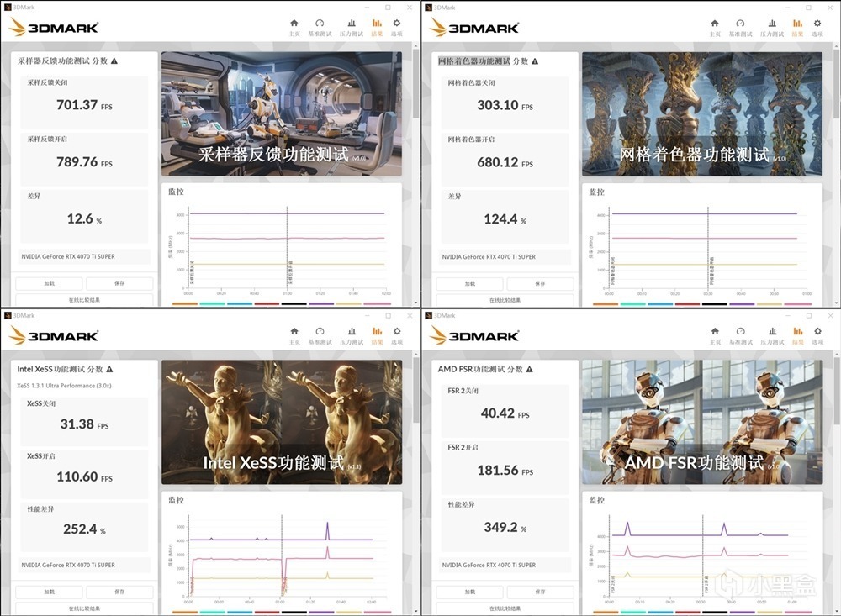This screenshot has height=616, width=841.
Task: Click 181.56 FPS FSR 2开启 score
Action: [x=505, y=470]
